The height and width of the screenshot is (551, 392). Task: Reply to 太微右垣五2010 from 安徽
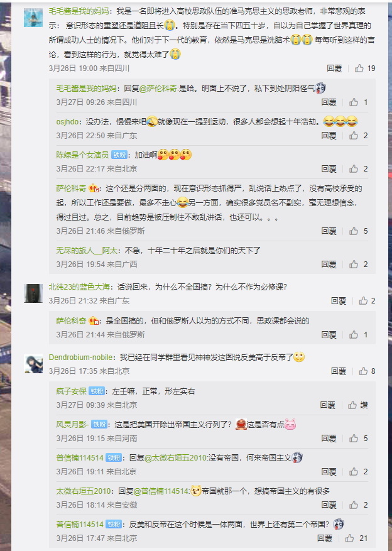[329, 505]
